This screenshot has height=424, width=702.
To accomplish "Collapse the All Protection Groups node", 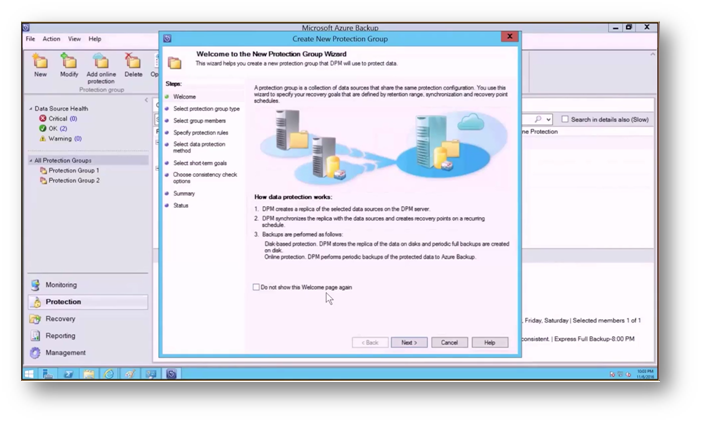I will point(31,161).
